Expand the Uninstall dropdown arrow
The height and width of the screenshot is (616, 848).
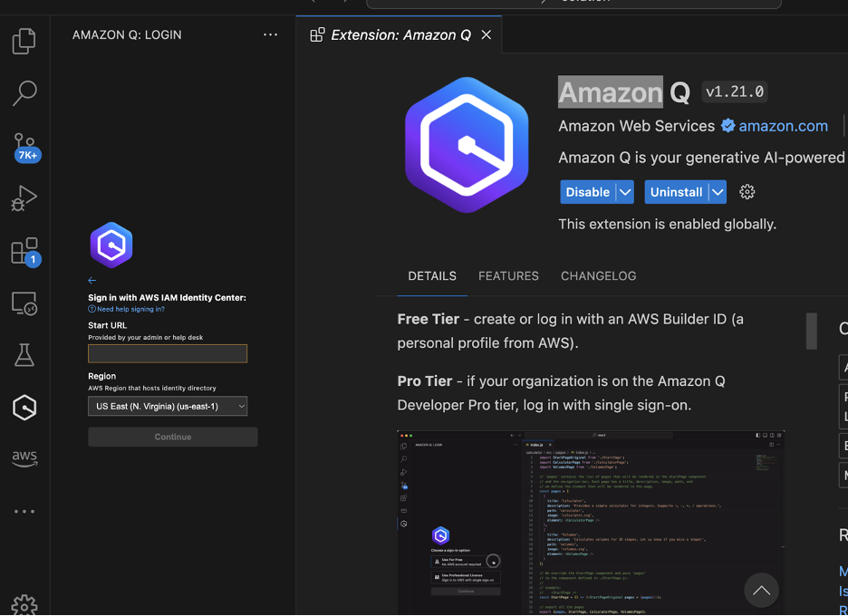click(x=718, y=192)
